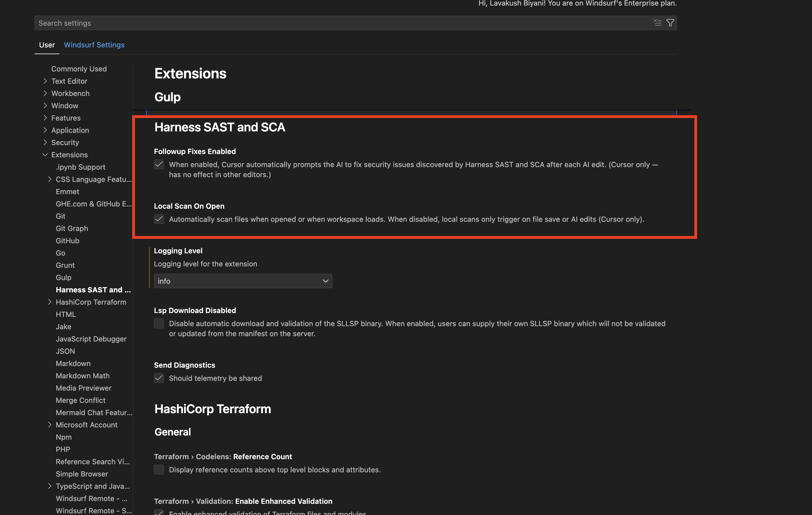Expand the Microsoft Account section

[50, 425]
